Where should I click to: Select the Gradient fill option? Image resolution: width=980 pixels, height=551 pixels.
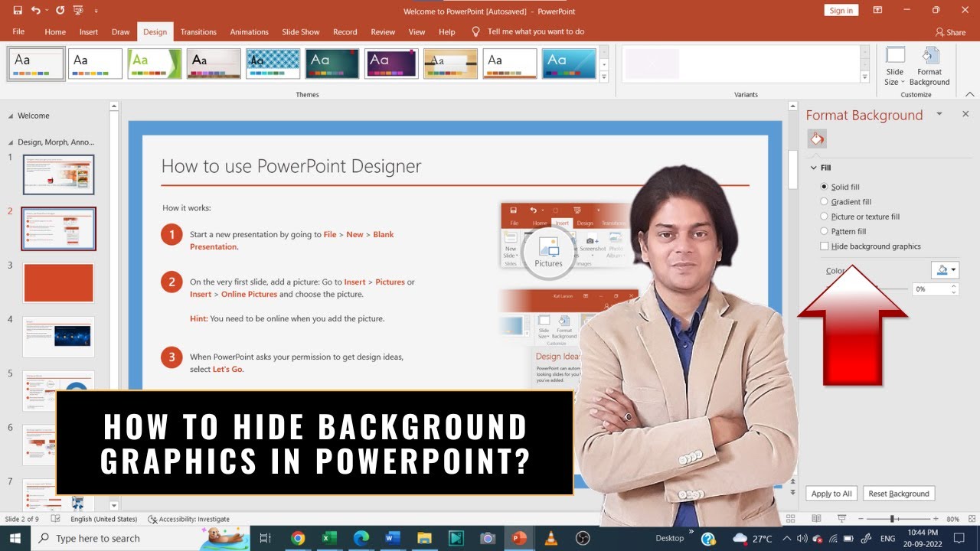[x=846, y=202]
